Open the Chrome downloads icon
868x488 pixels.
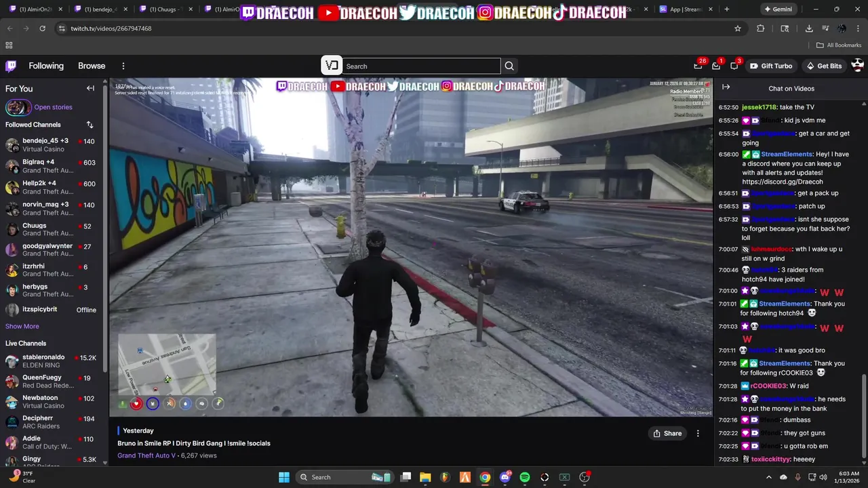[x=809, y=28]
